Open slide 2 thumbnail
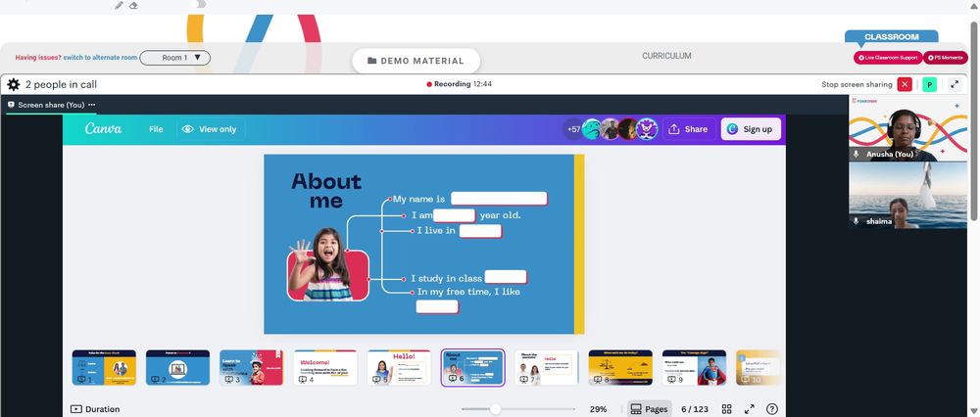 click(177, 368)
